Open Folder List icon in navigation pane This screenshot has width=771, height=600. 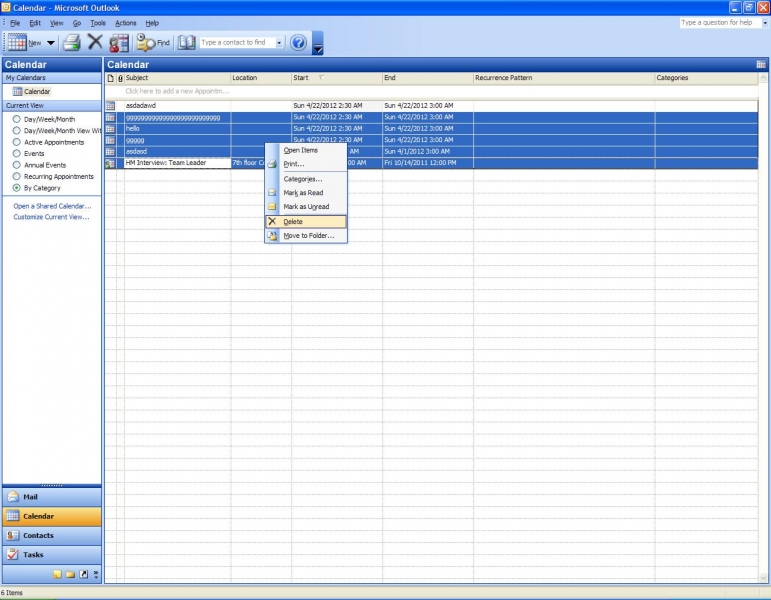click(x=71, y=574)
